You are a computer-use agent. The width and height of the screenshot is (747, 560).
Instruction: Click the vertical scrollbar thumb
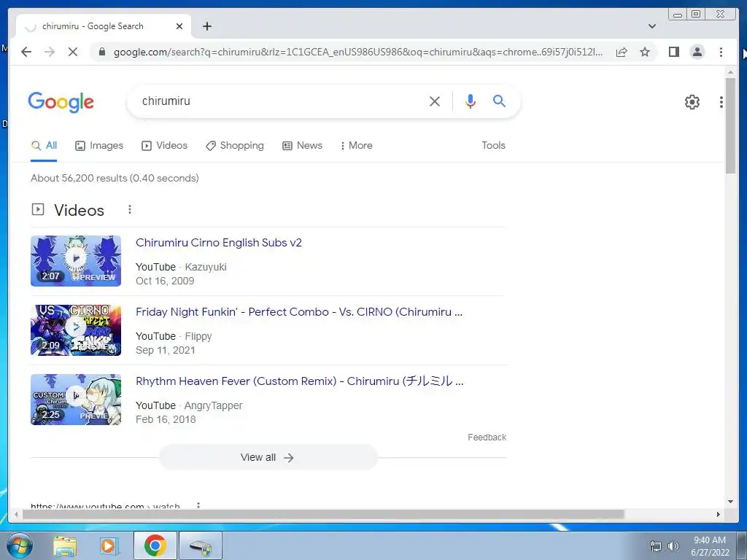730,126
